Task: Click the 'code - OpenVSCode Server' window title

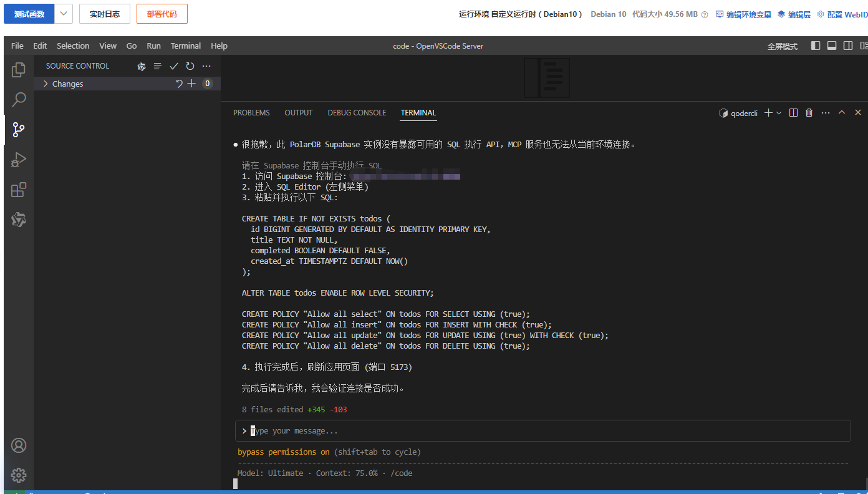Action: coord(438,46)
